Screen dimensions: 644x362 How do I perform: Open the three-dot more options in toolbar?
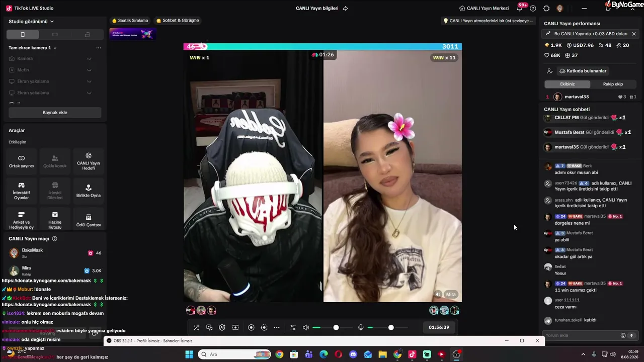pyautogui.click(x=277, y=328)
